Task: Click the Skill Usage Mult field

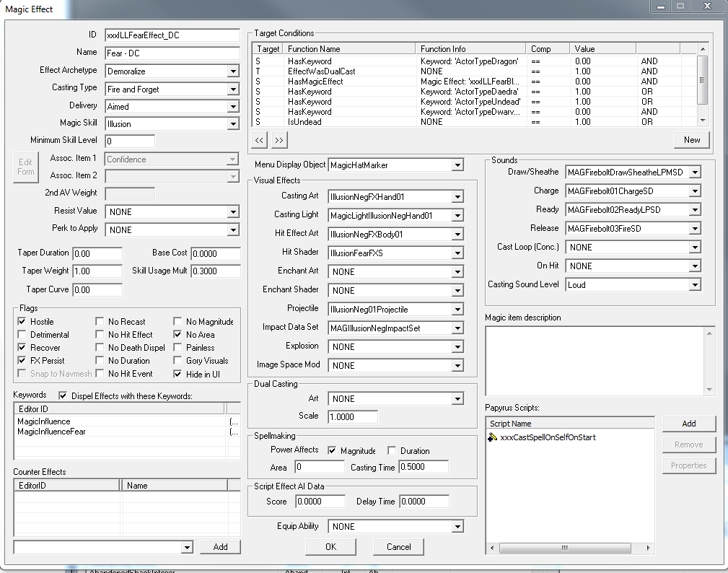Action: [x=216, y=271]
